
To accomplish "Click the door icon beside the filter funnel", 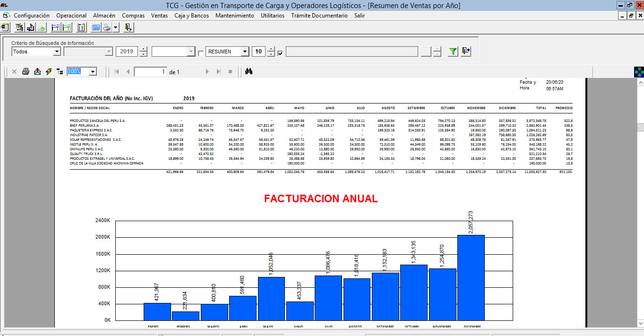I will tap(466, 52).
